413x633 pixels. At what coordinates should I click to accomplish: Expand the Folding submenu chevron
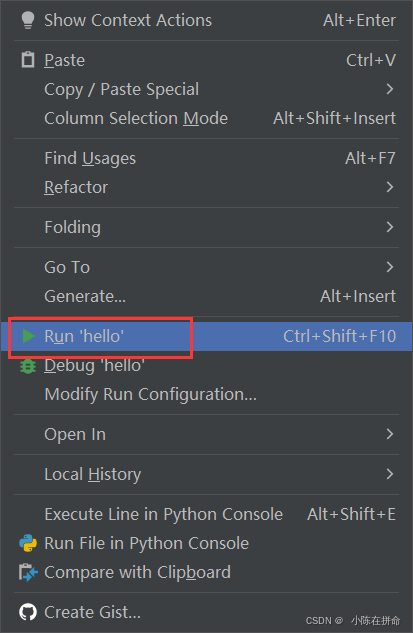(390, 227)
